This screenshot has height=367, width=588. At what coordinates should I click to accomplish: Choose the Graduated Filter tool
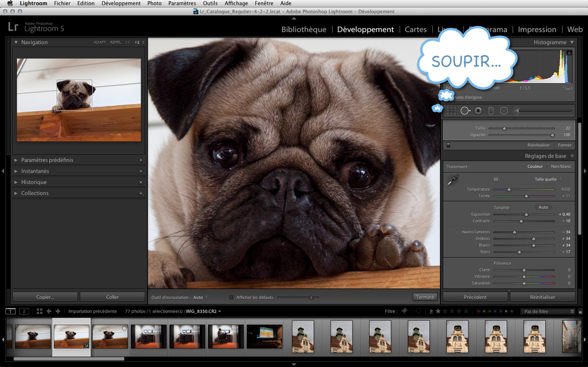pyautogui.click(x=491, y=111)
